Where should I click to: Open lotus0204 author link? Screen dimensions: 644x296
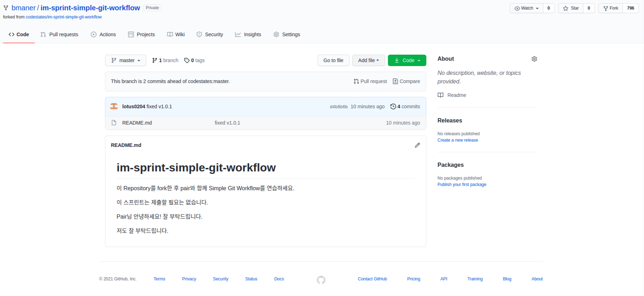click(134, 106)
